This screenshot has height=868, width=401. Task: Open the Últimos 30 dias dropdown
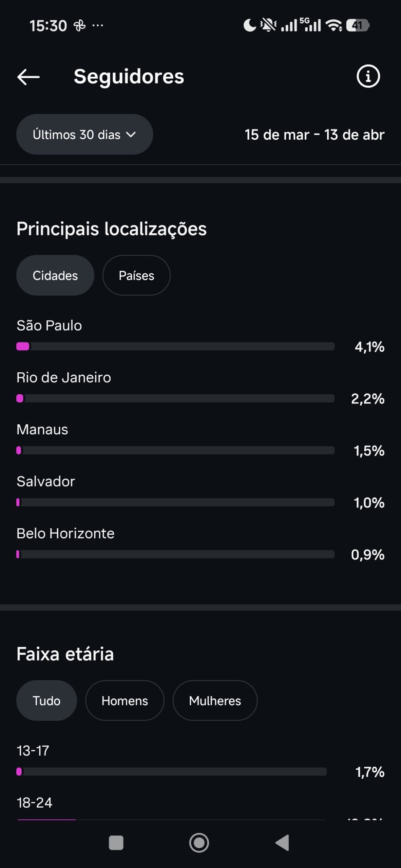coord(84,135)
